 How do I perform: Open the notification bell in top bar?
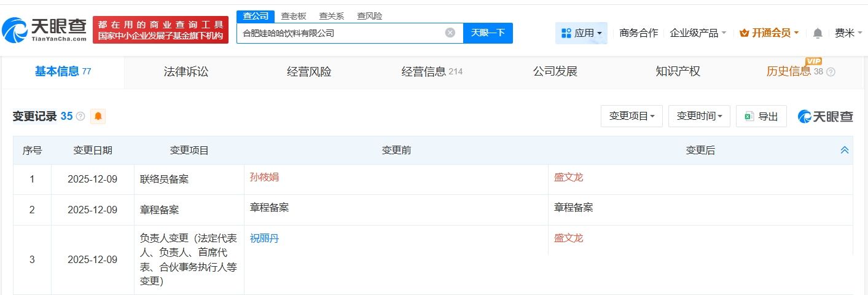click(x=818, y=33)
